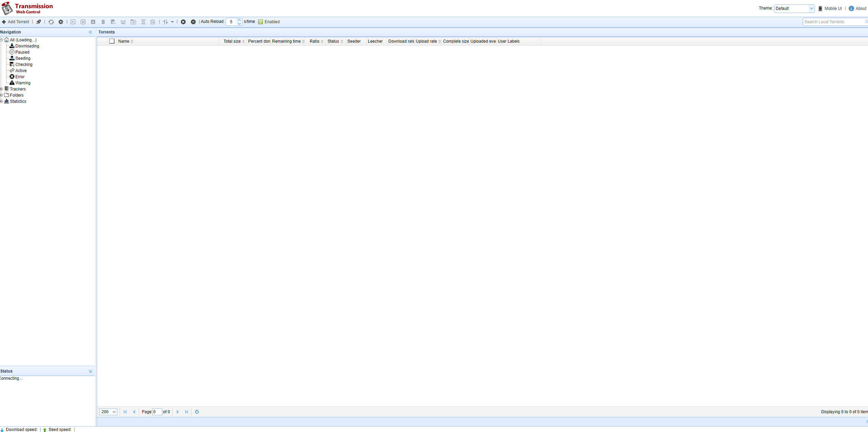Select All (Loading...) in navigation tree
868x432 pixels.
pyautogui.click(x=23, y=40)
